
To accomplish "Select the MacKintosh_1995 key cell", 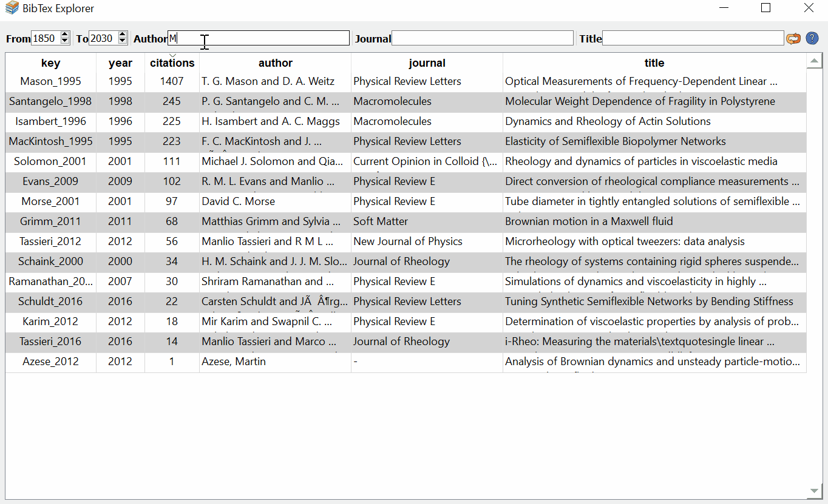I will pyautogui.click(x=51, y=141).
